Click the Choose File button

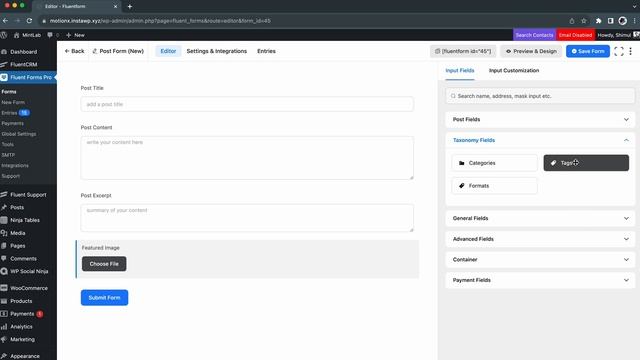coord(104,264)
